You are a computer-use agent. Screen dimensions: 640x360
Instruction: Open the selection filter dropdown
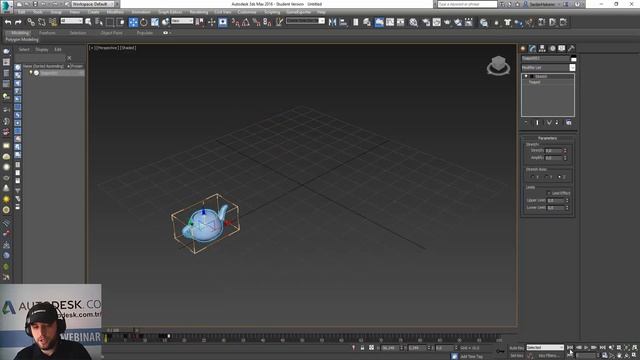pyautogui.click(x=72, y=21)
